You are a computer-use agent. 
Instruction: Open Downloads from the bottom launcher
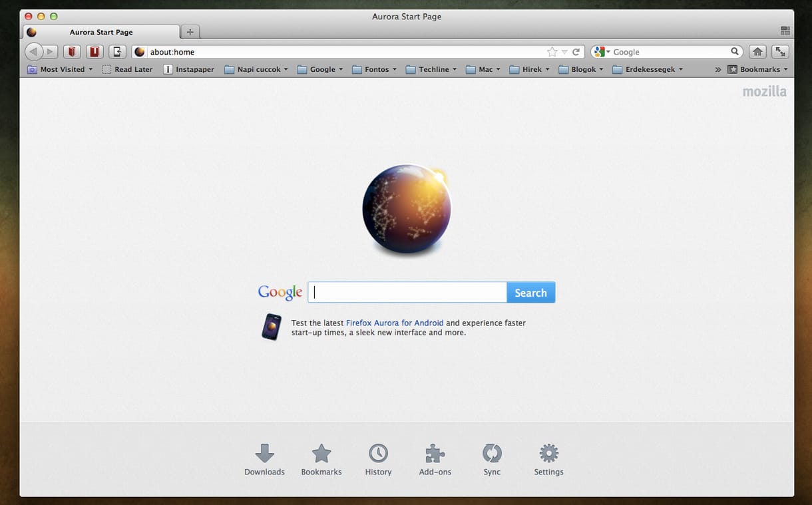click(x=264, y=460)
